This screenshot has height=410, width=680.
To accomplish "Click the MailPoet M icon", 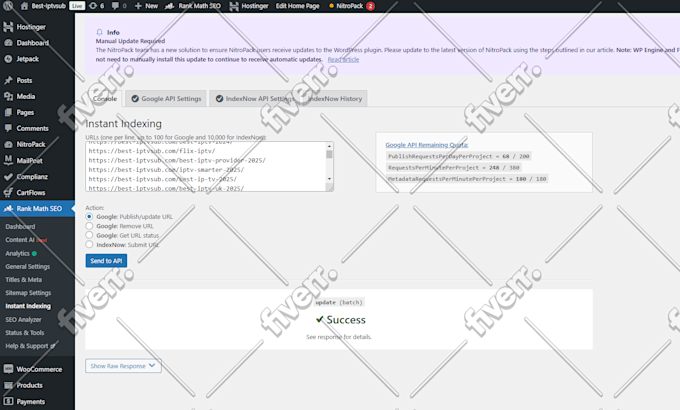I will 8,160.
